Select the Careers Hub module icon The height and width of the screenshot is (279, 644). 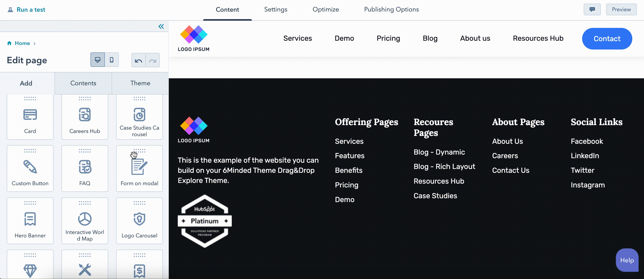85,115
